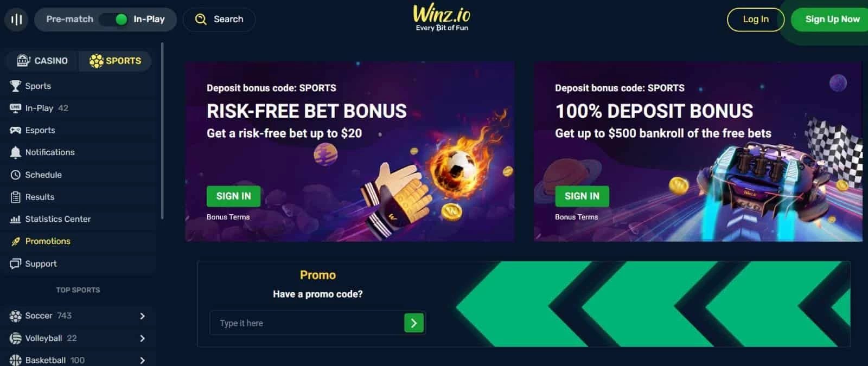Click the Search magnifier icon
Image resolution: width=868 pixels, height=366 pixels.
(201, 20)
